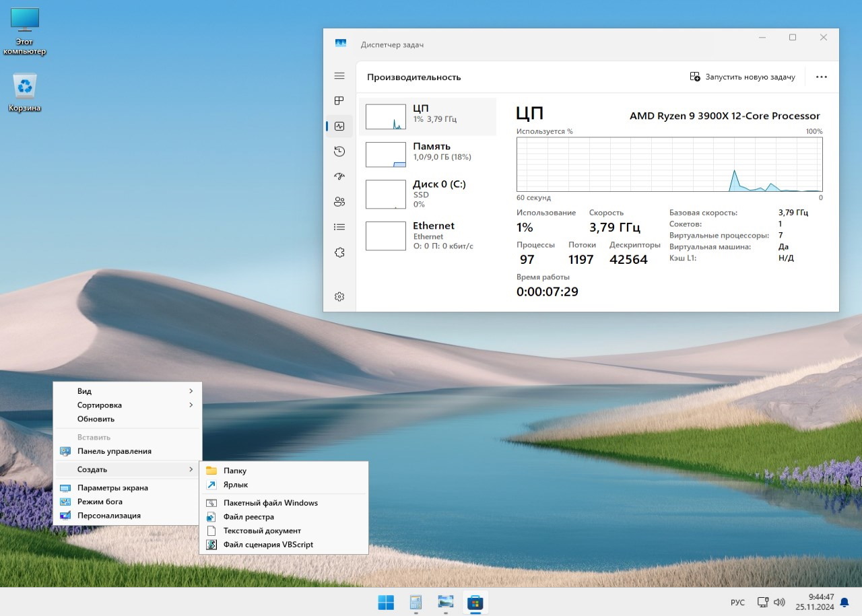
Task: Open the Processes page icon in sidebar
Action: (339, 101)
